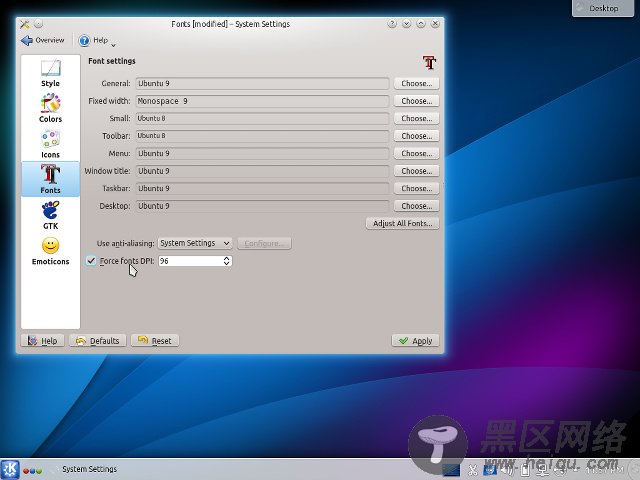Choose the Fixed width font
The height and width of the screenshot is (480, 640).
(416, 101)
